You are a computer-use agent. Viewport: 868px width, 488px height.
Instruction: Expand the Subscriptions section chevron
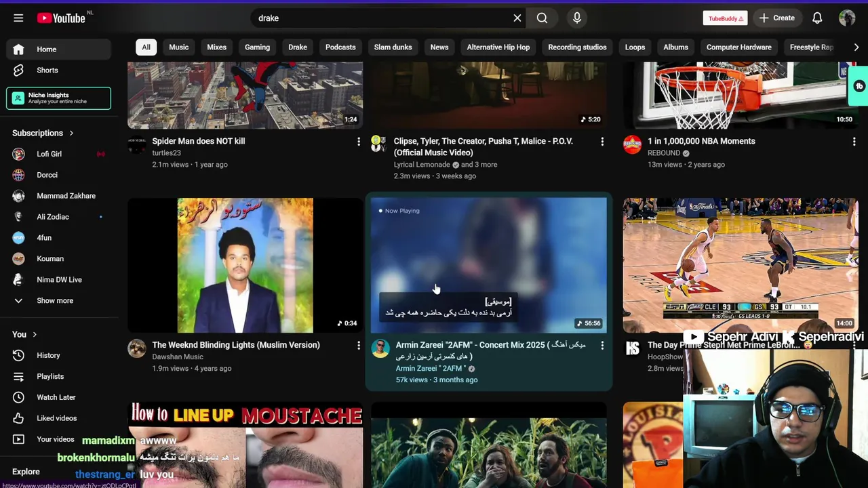point(71,133)
